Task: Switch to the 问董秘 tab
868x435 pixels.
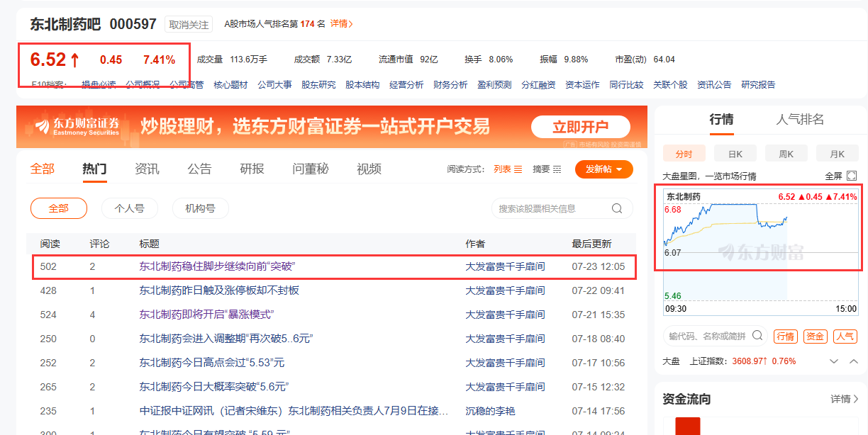Action: click(x=311, y=169)
